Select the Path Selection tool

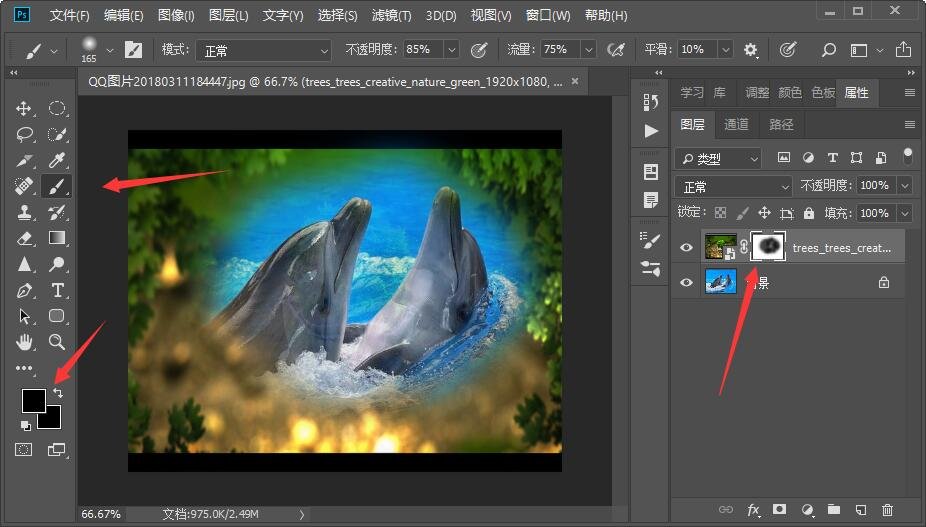(x=24, y=316)
